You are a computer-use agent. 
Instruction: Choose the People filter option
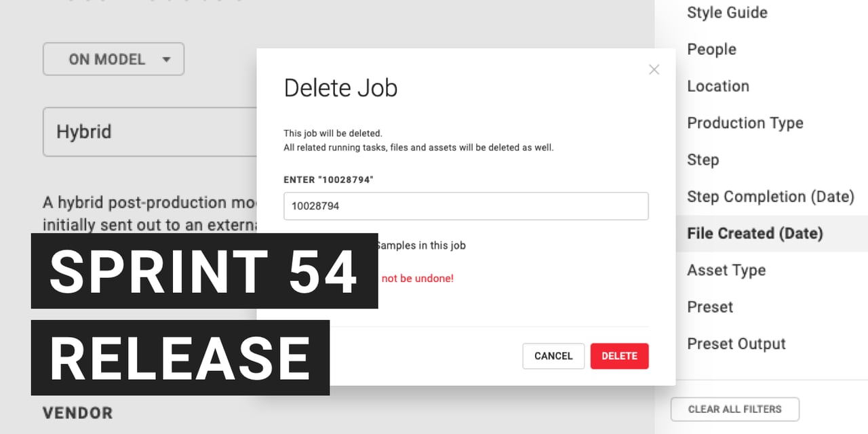(x=711, y=50)
